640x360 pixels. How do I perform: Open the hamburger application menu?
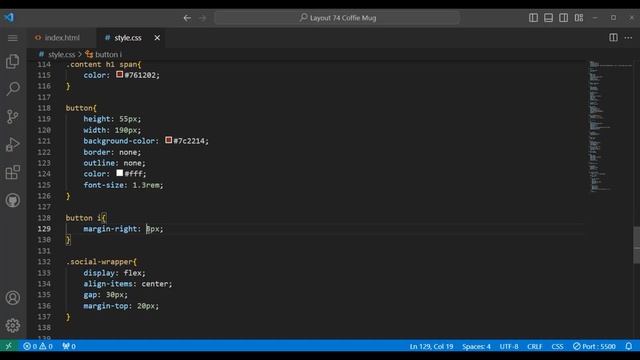(x=13, y=38)
